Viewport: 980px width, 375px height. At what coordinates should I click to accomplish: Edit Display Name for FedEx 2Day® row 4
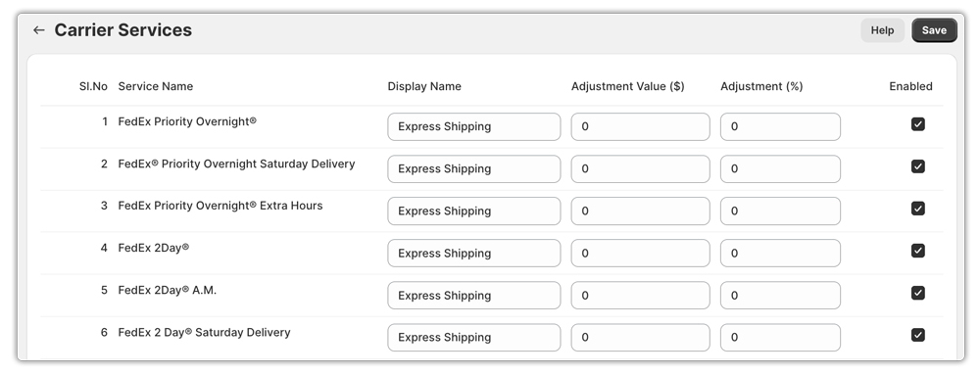[x=473, y=254]
